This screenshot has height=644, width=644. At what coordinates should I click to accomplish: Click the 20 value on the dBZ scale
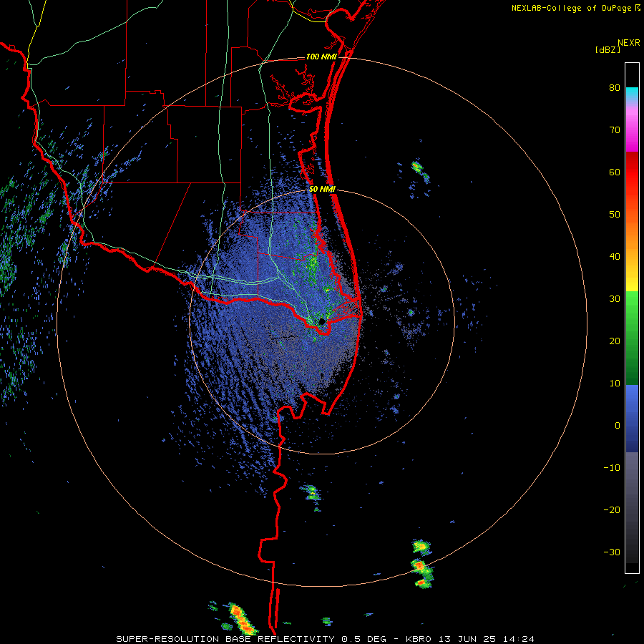pos(615,341)
